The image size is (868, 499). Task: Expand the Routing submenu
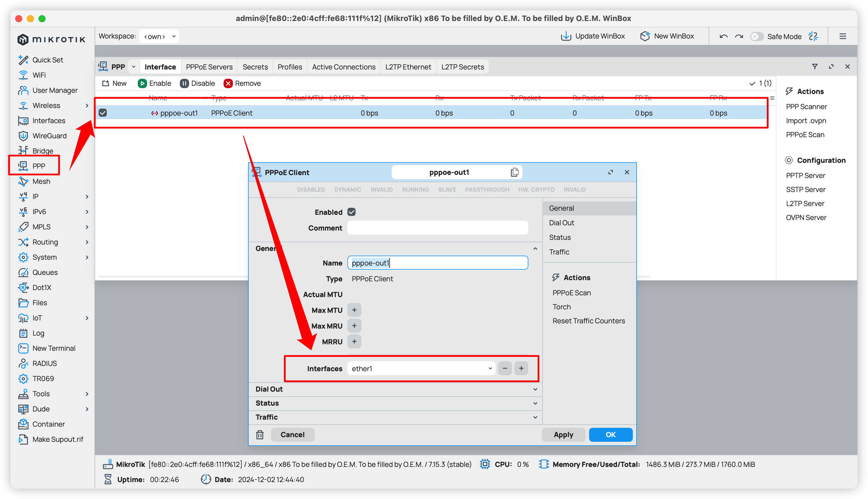[87, 242]
